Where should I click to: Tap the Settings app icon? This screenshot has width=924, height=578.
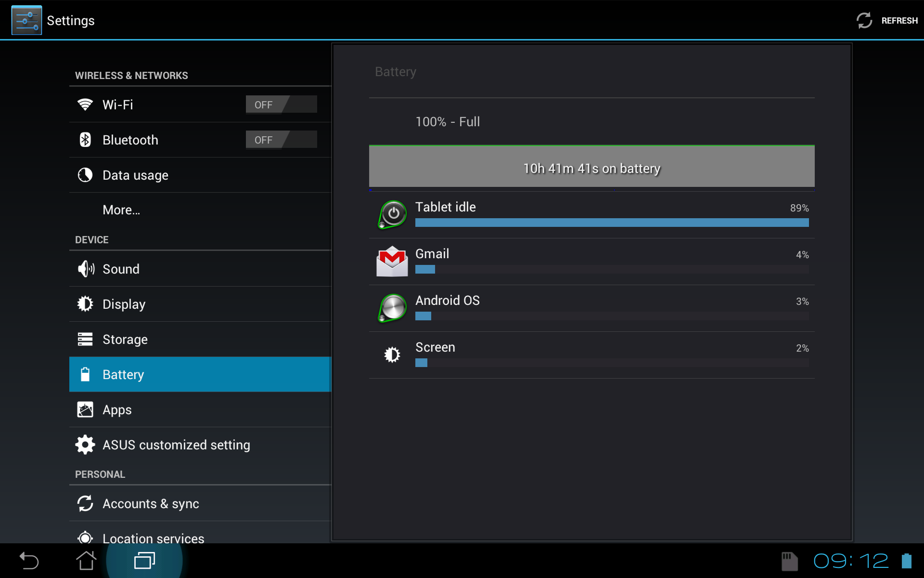point(26,20)
